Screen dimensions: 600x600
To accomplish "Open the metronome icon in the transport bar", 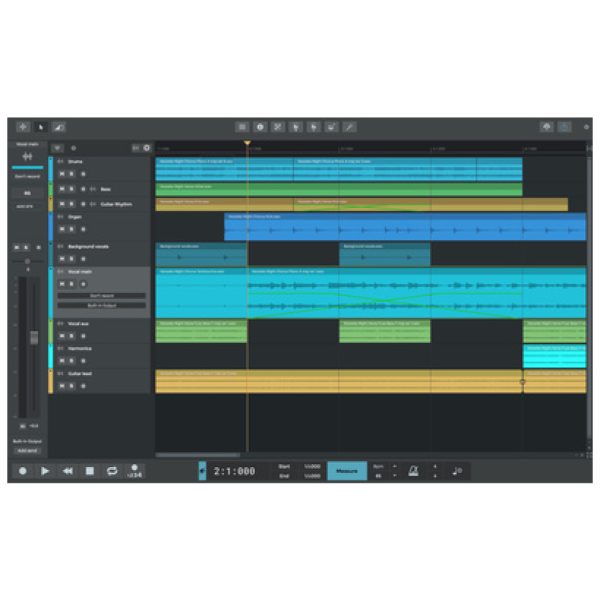I will 413,471.
